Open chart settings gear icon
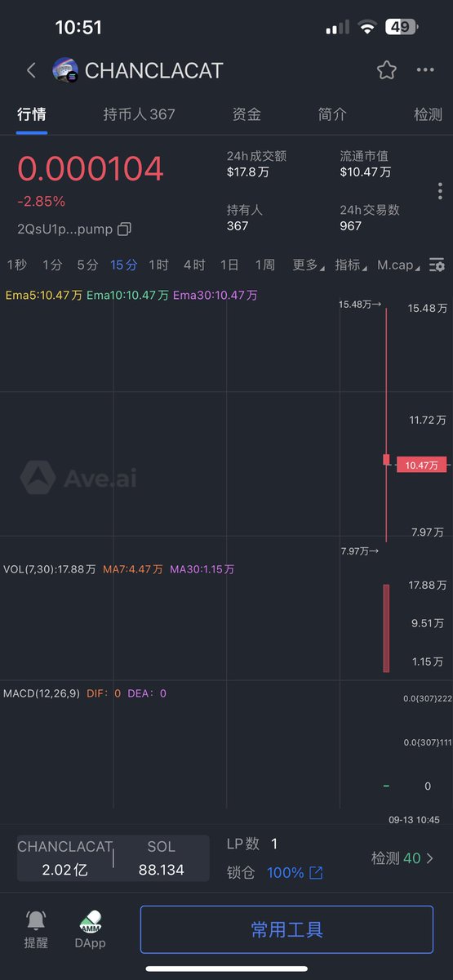The width and height of the screenshot is (453, 980). click(437, 265)
